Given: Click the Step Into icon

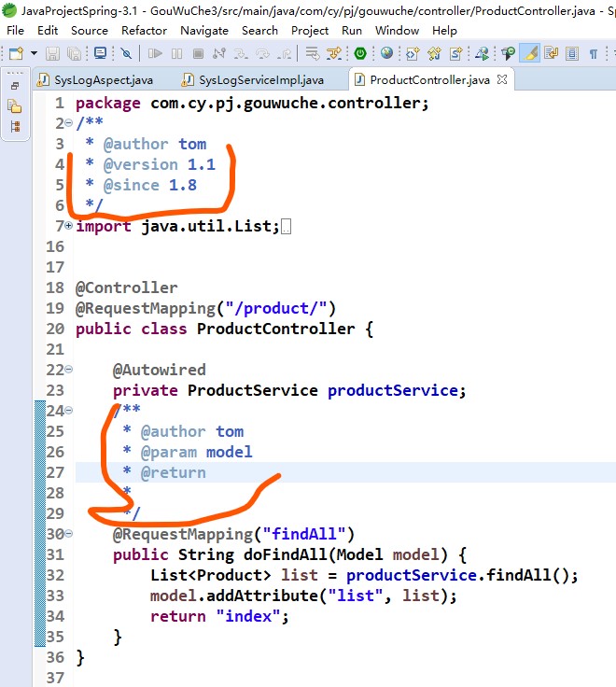Looking at the screenshot, I should [241, 53].
